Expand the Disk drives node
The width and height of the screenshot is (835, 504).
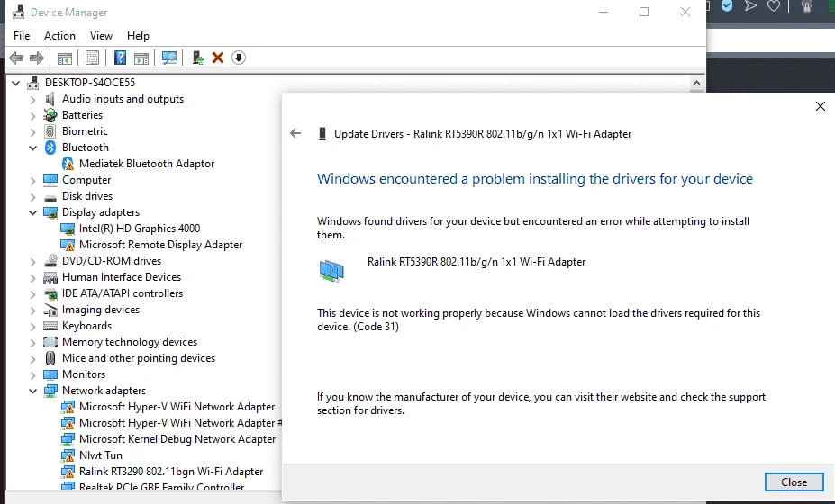(x=33, y=196)
